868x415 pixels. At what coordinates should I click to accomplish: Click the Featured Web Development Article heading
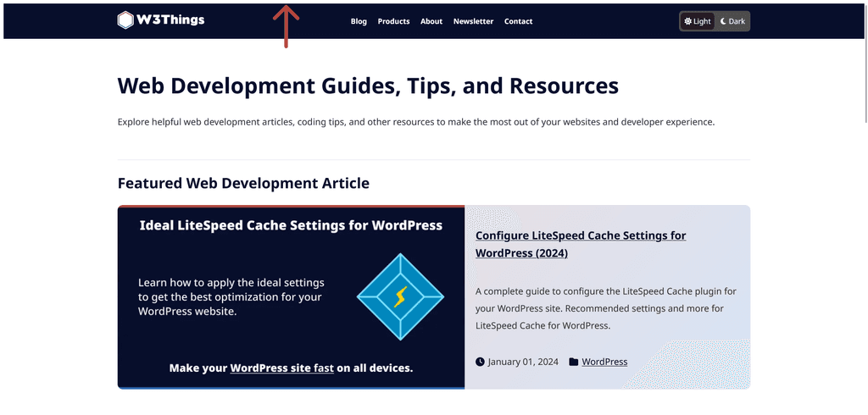pyautogui.click(x=243, y=183)
